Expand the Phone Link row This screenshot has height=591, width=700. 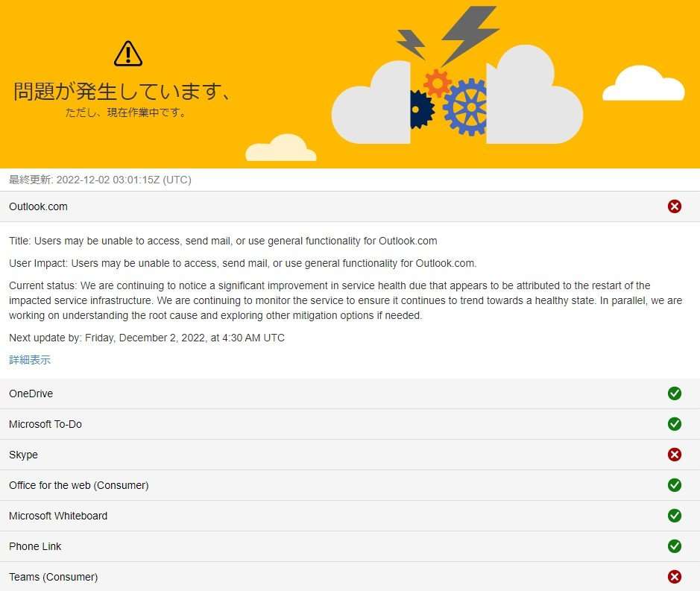350,546
